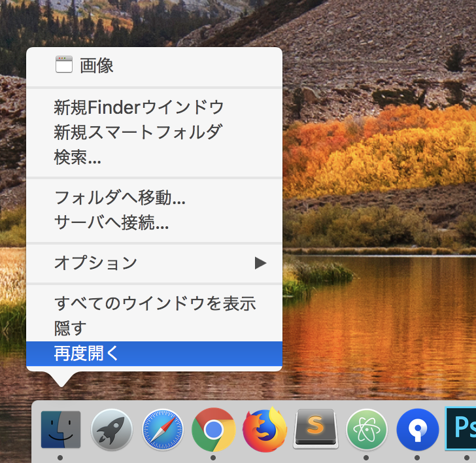This screenshot has height=463, width=476.
Task: Select the 検索... menu entry
Action: coord(77,157)
